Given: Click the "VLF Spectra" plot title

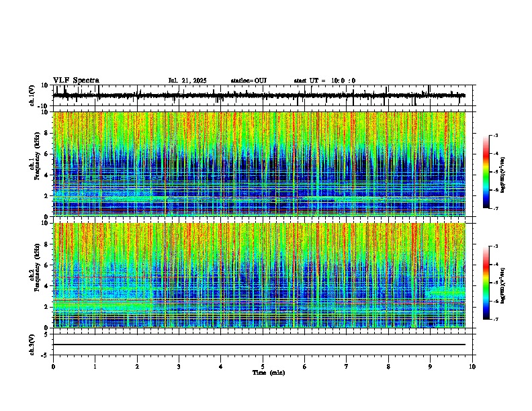Looking at the screenshot, I should coord(76,81).
